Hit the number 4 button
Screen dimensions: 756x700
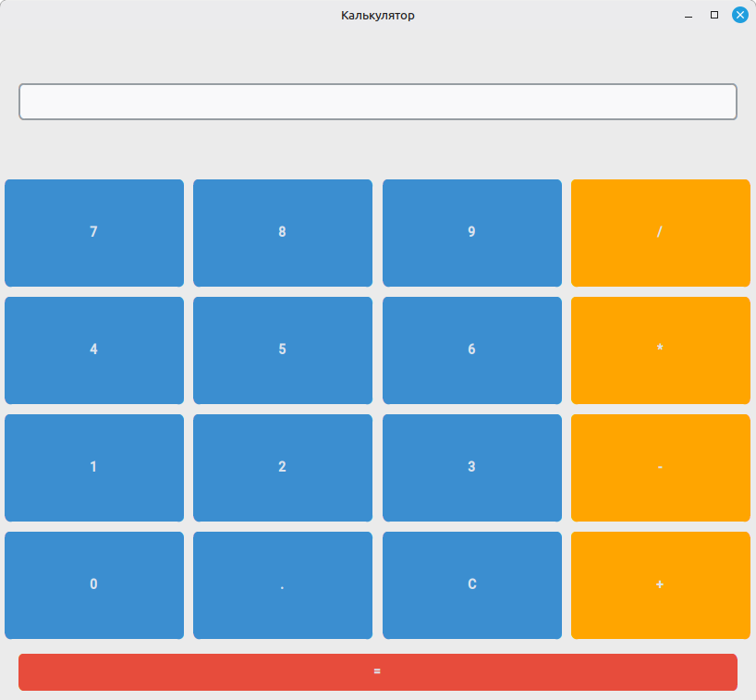coord(94,350)
